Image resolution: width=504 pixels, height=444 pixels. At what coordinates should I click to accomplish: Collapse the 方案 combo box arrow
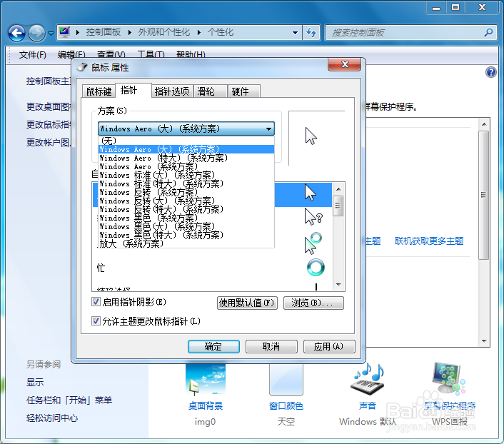[268, 129]
